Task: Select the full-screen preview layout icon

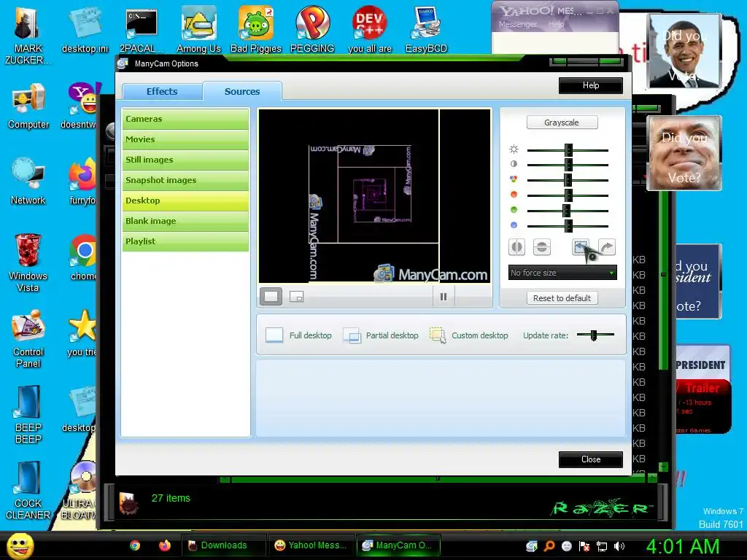Action: 271,297
